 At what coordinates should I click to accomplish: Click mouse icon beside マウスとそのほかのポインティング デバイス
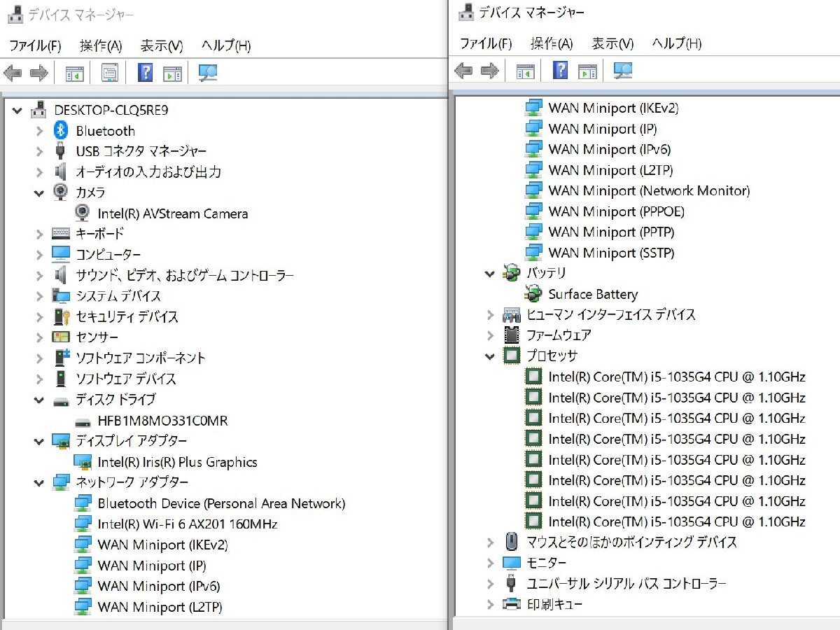click(x=512, y=542)
